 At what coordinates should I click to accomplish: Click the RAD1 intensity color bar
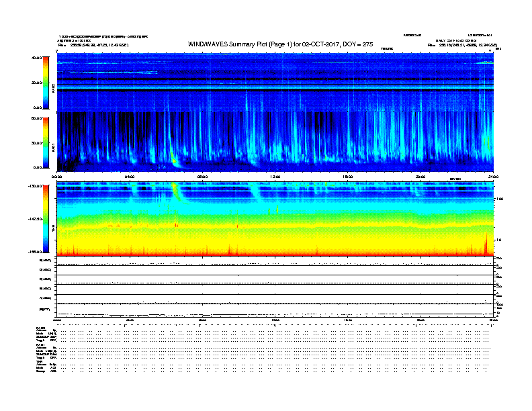click(46, 143)
